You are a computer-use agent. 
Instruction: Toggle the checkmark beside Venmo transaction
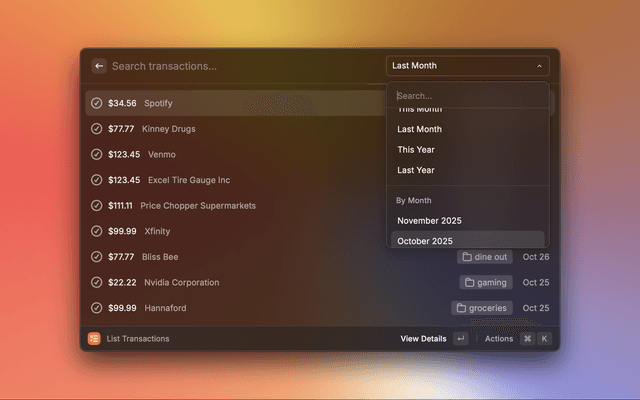coord(96,154)
